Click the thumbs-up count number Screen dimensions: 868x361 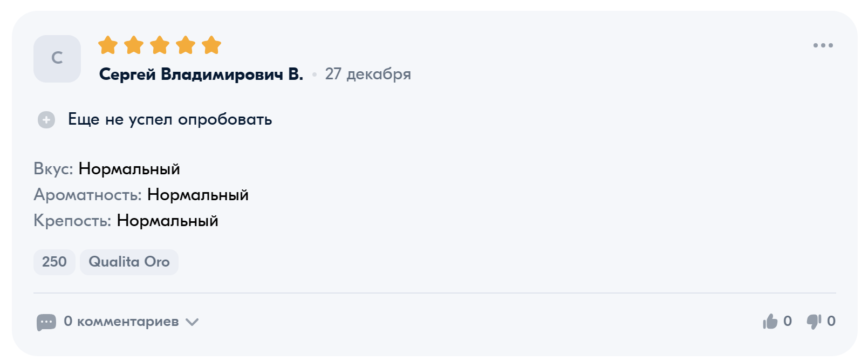tap(788, 322)
